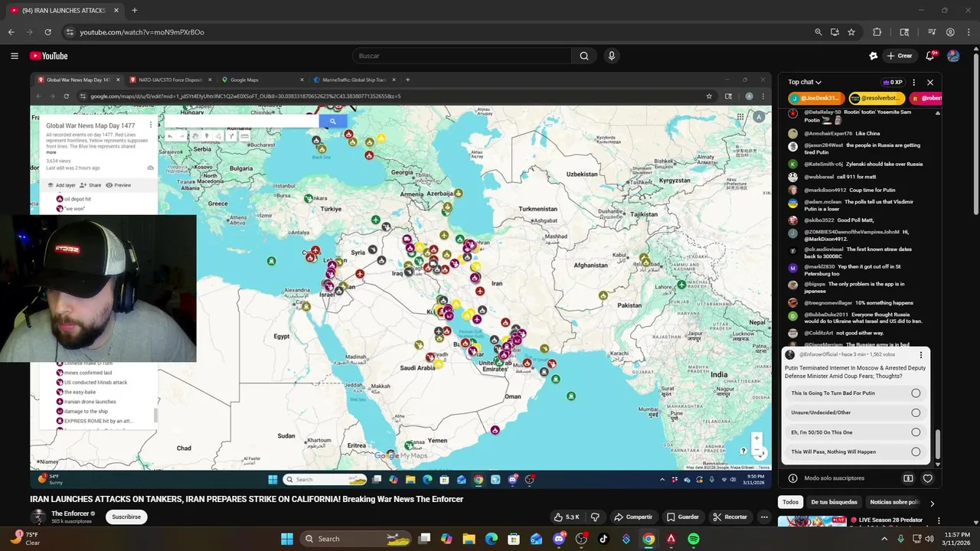Image resolution: width=980 pixels, height=551 pixels.
Task: Reload the YouTube page
Action: pyautogui.click(x=47, y=32)
